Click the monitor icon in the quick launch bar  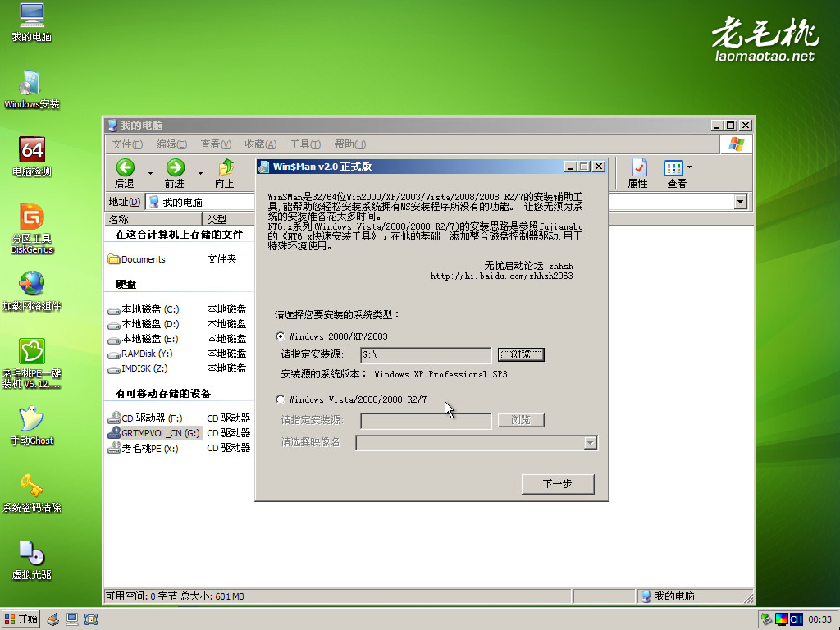[x=72, y=619]
